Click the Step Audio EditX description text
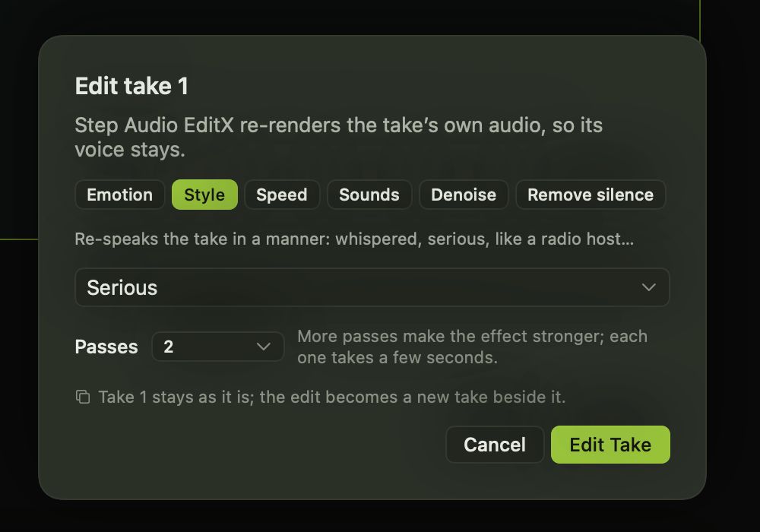Image resolution: width=760 pixels, height=532 pixels. 338,137
